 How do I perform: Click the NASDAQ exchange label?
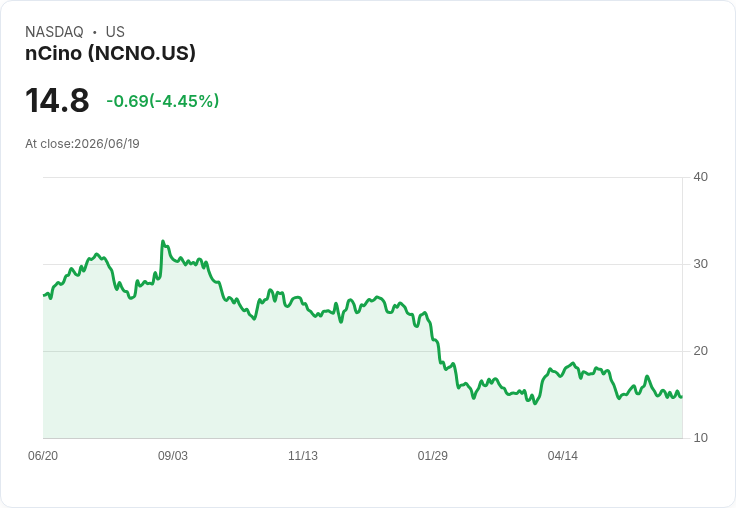[x=54, y=32]
